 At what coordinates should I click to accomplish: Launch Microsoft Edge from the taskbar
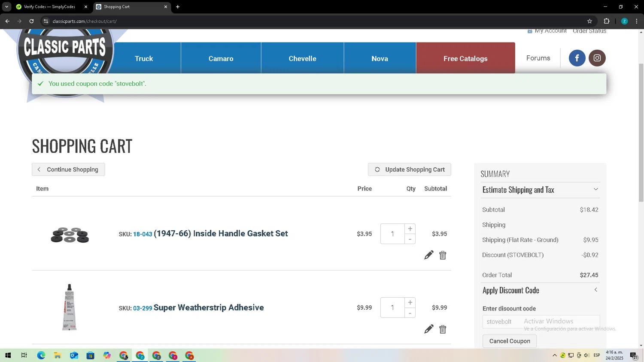click(x=41, y=355)
